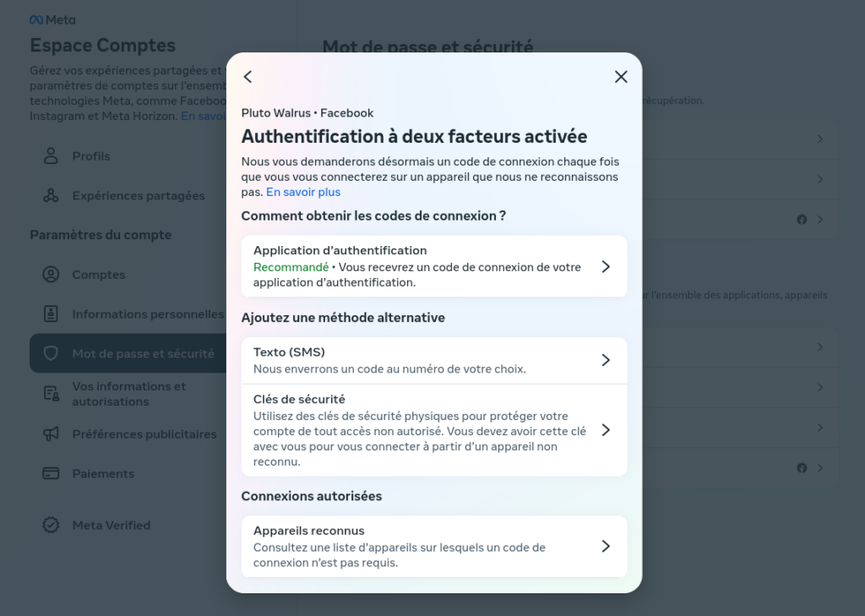This screenshot has height=616, width=865.
Task: Open Vos informations et autorisations menu item
Action: point(128,394)
